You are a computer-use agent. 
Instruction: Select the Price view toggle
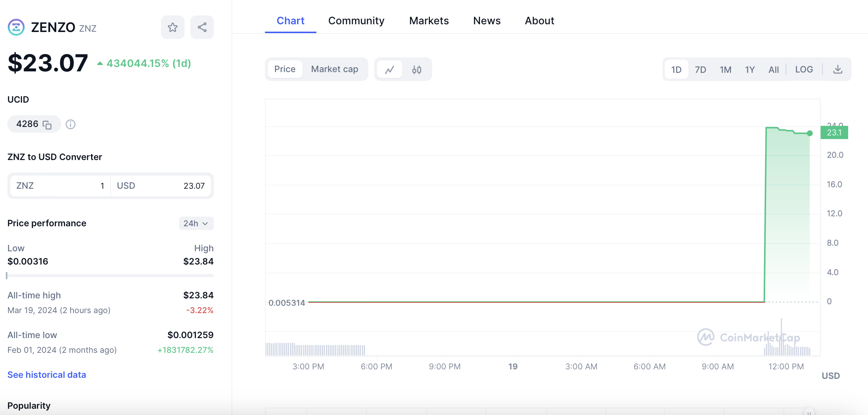click(285, 69)
